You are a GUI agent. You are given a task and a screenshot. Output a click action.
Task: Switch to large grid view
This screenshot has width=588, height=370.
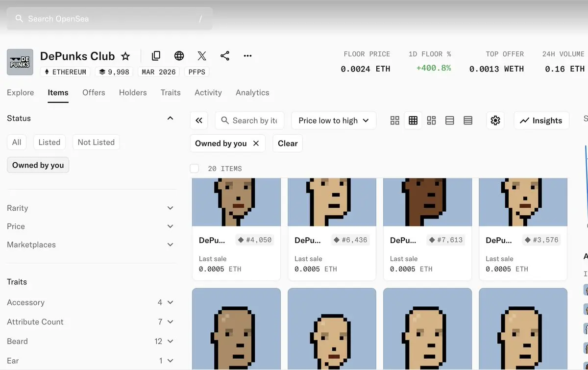395,121
